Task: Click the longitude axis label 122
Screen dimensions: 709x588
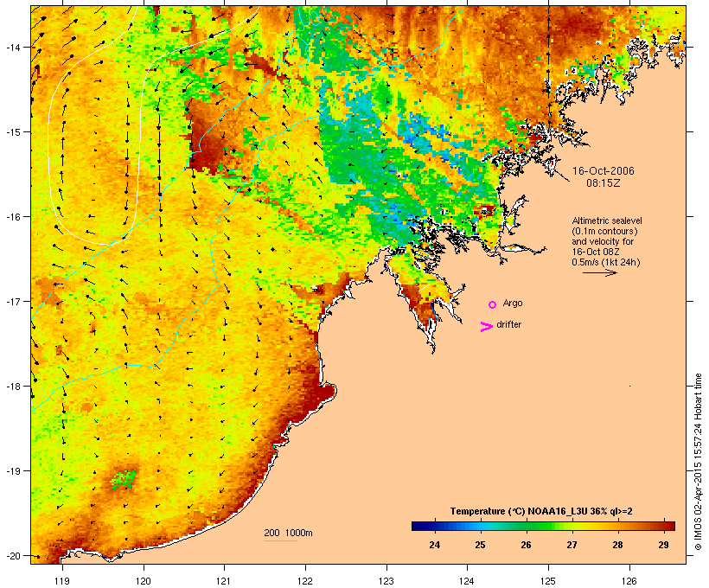Action: tap(305, 581)
